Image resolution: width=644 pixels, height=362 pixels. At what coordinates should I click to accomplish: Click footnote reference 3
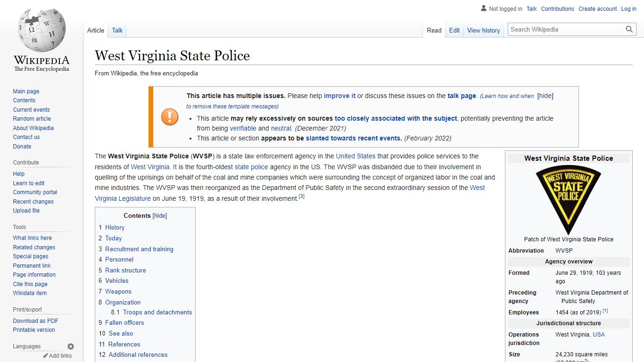[302, 197]
